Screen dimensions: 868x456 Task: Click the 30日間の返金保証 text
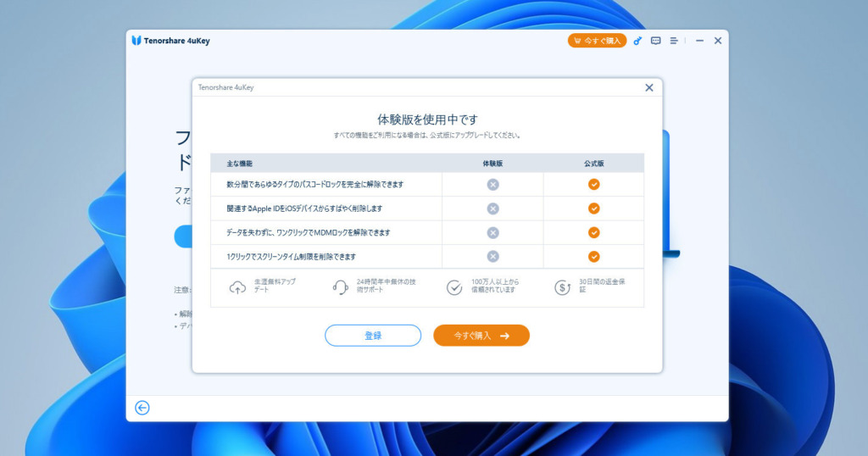[x=603, y=286]
